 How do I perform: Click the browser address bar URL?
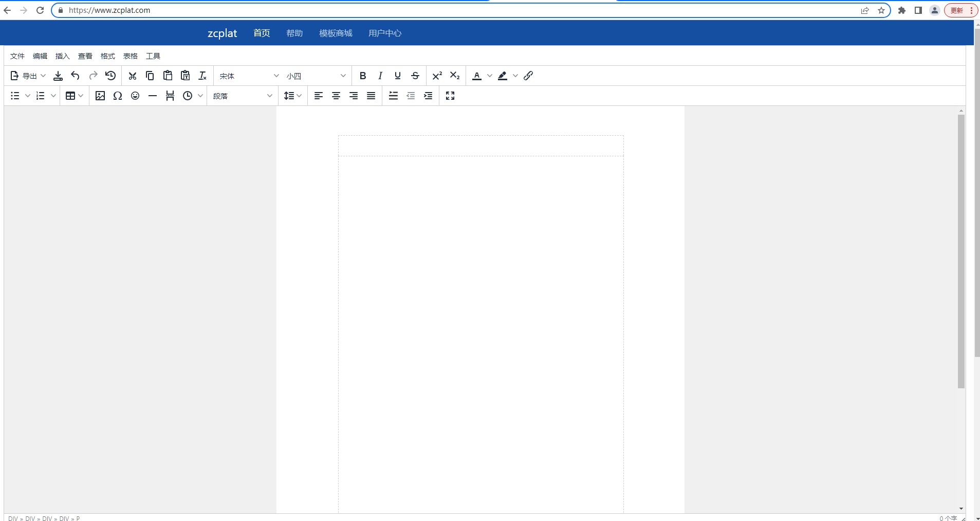[x=109, y=10]
